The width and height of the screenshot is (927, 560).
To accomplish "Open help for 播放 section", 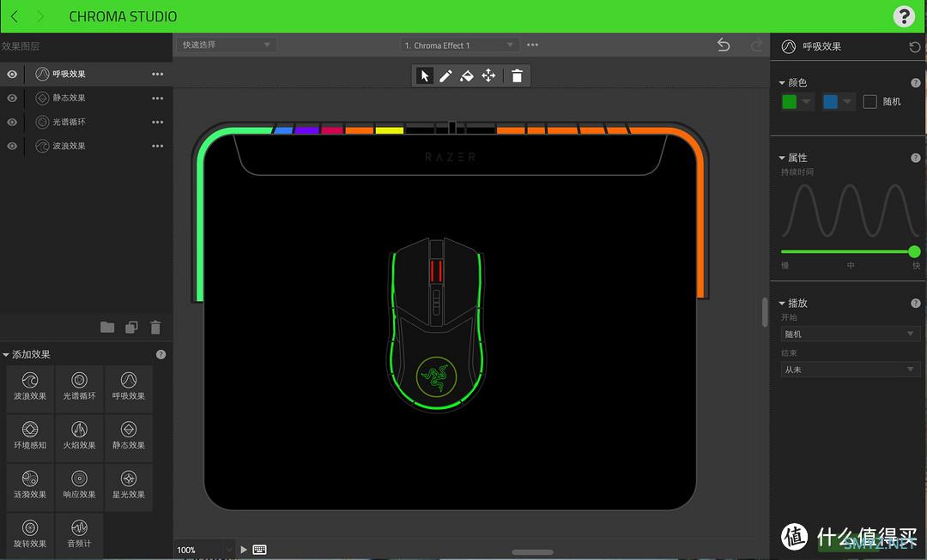I will [x=915, y=303].
